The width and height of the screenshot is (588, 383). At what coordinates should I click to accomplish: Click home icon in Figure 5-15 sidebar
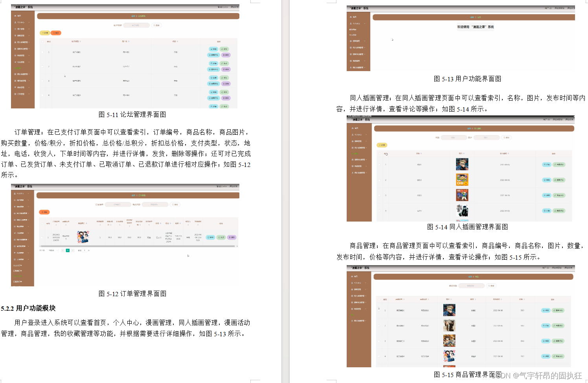352,277
